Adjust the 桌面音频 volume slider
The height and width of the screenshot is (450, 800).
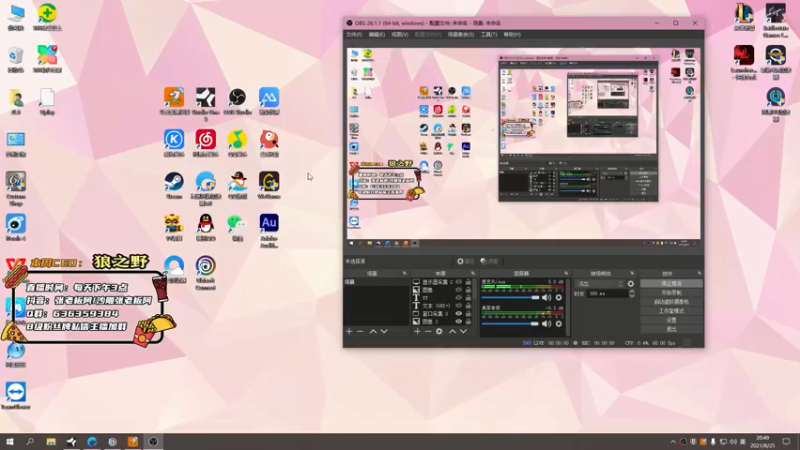coord(510,323)
